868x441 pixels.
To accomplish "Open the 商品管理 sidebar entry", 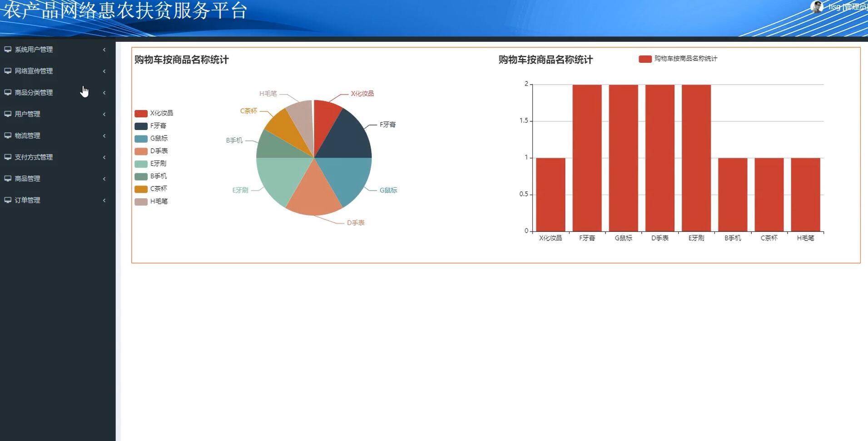I will (27, 179).
